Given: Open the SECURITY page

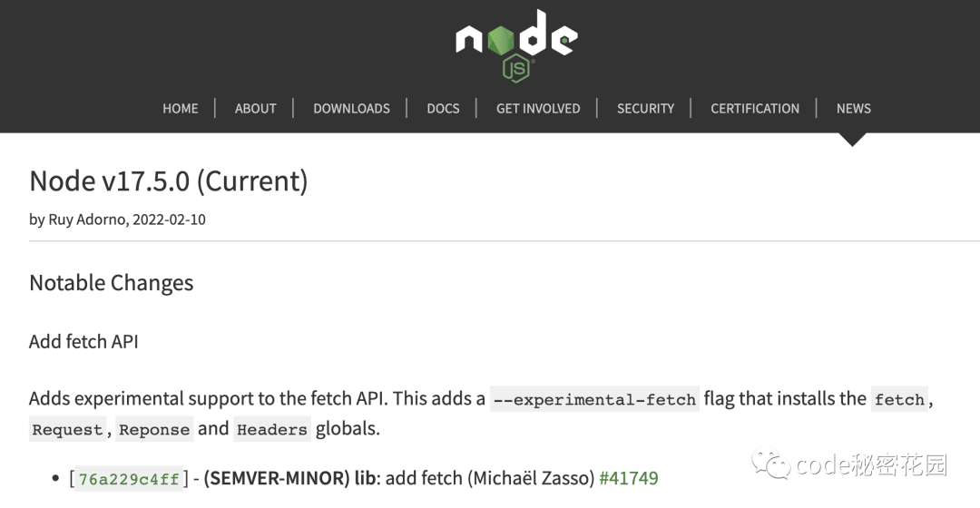Looking at the screenshot, I should 645,108.
